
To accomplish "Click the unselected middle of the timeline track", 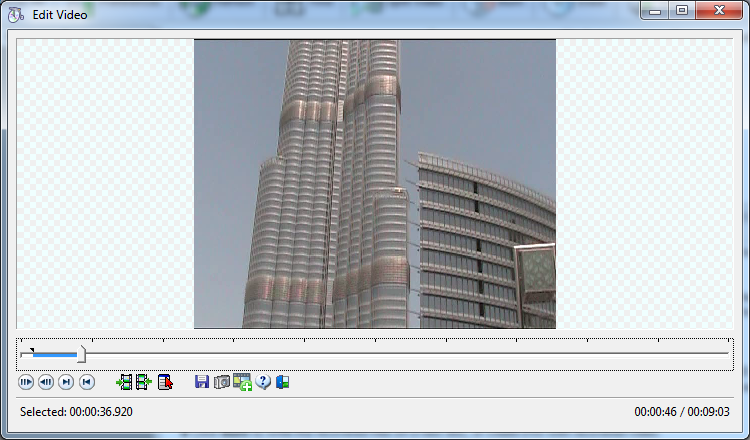I will point(400,354).
